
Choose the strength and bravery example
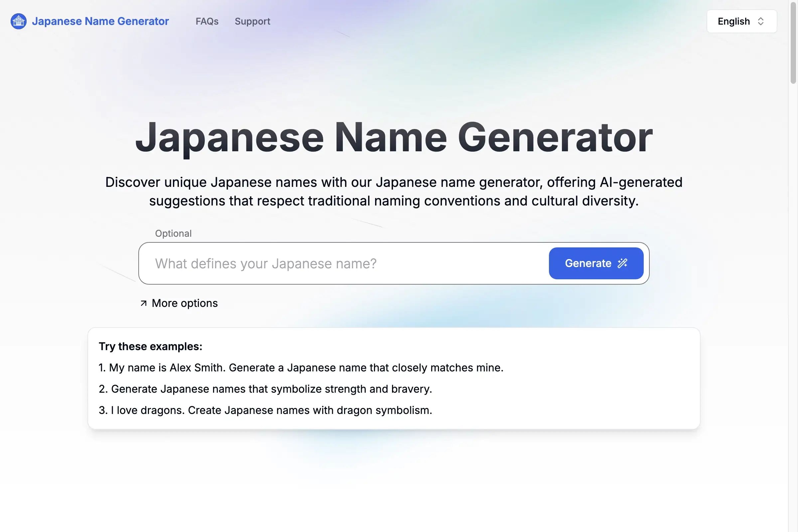265,389
